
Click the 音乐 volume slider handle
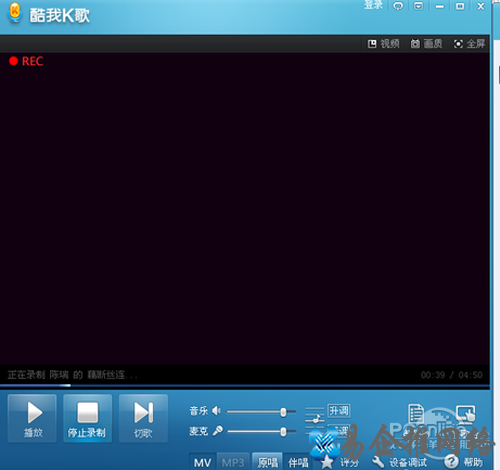(x=283, y=412)
